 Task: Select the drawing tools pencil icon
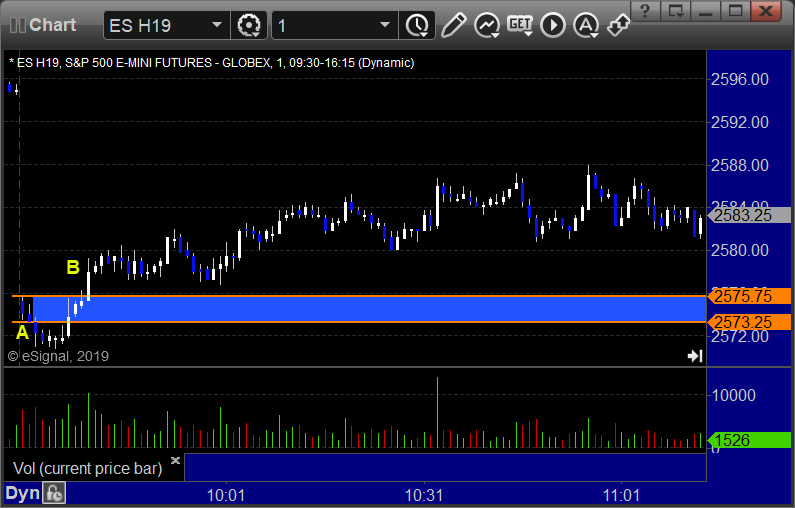pos(453,25)
